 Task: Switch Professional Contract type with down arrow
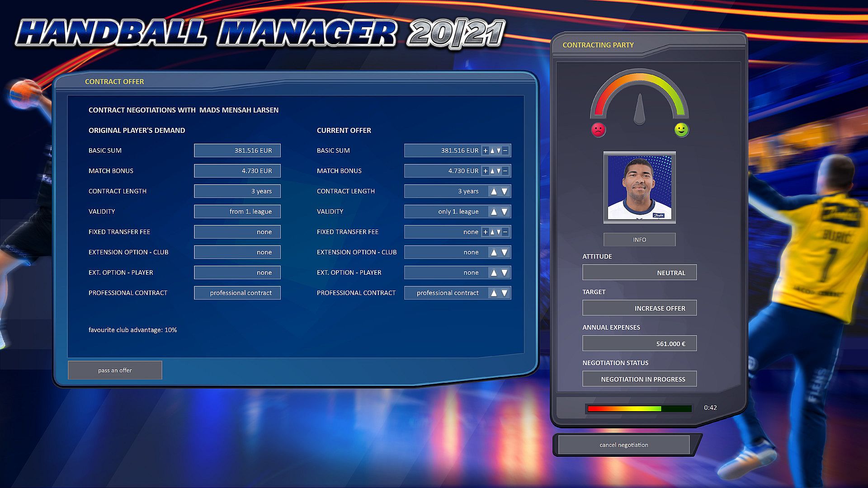point(505,293)
